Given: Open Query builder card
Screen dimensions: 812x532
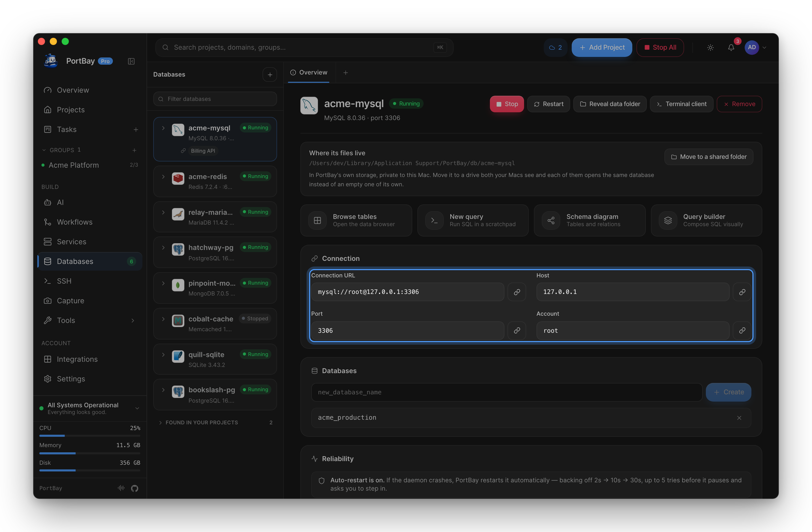Looking at the screenshot, I should coord(706,220).
